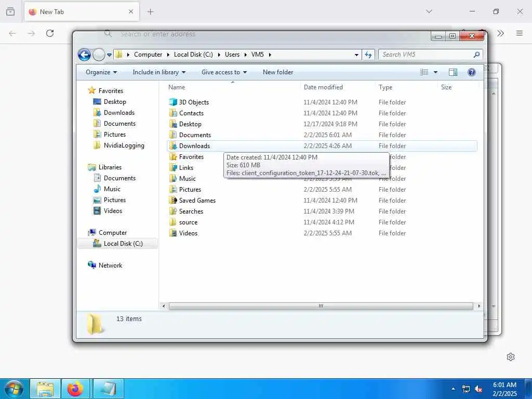This screenshot has height=399, width=532.
Task: Select Pictures under Libraries
Action: click(x=110, y=200)
